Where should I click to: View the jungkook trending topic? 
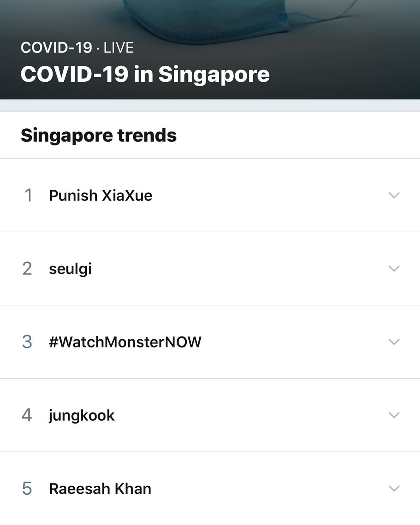82,415
